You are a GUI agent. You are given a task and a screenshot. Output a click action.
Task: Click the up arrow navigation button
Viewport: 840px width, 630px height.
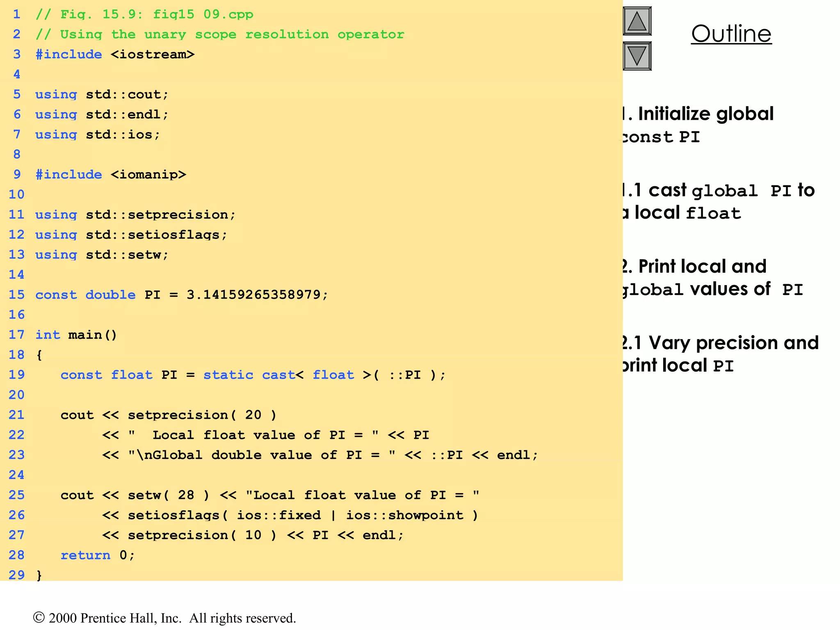(637, 21)
